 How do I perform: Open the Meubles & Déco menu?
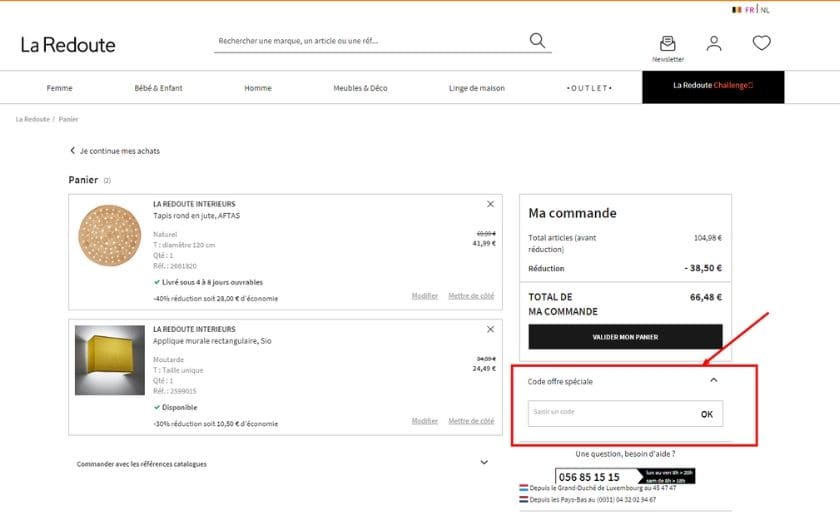point(360,88)
